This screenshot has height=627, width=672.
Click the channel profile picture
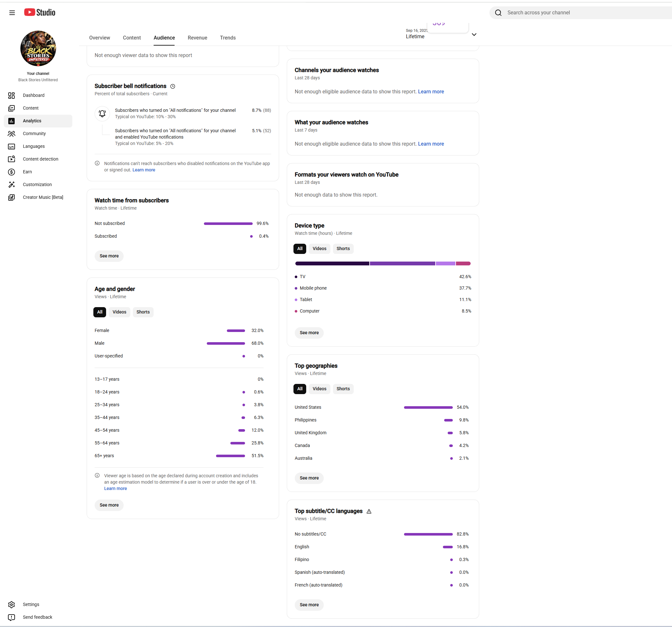pyautogui.click(x=38, y=48)
